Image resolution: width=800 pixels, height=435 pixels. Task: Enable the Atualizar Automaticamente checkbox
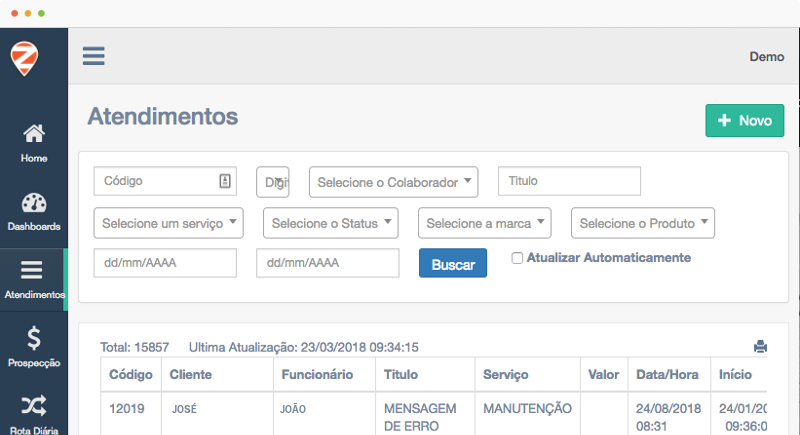[x=517, y=258]
